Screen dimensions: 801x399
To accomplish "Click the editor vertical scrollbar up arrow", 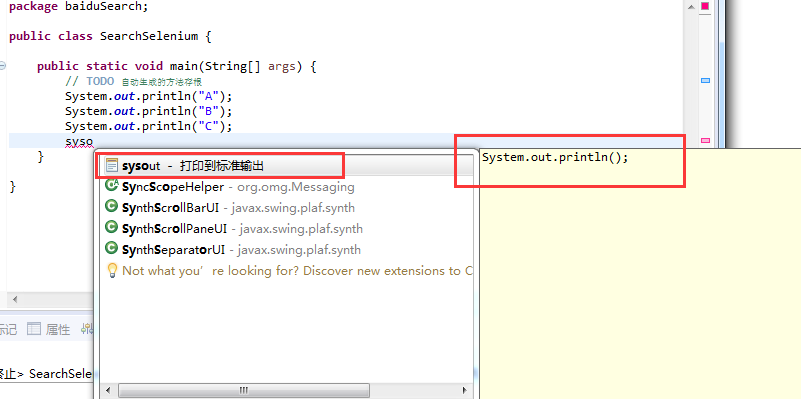I will pyautogui.click(x=691, y=7).
